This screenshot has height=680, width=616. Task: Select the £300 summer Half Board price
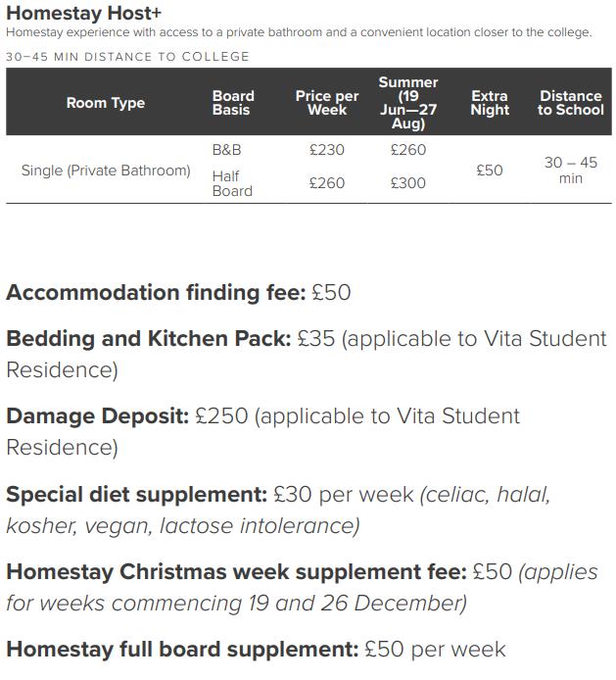(408, 183)
